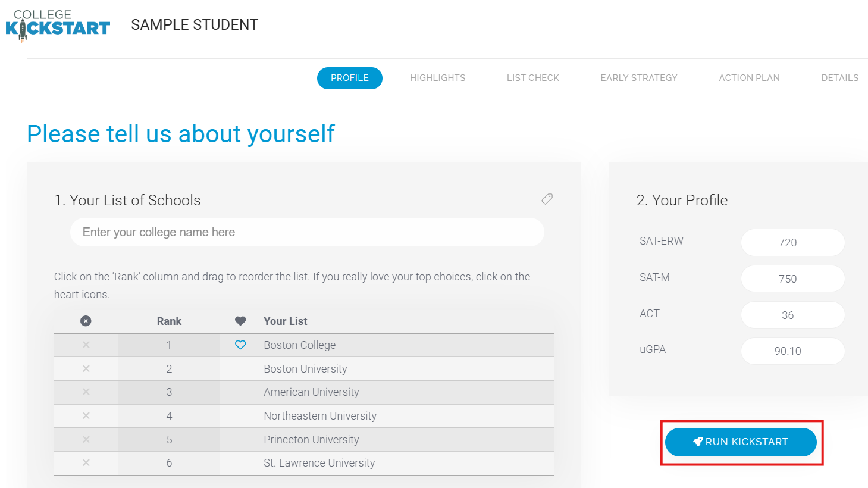This screenshot has height=488, width=868.
Task: Remove Northeastern University using its X icon
Action: 86,416
